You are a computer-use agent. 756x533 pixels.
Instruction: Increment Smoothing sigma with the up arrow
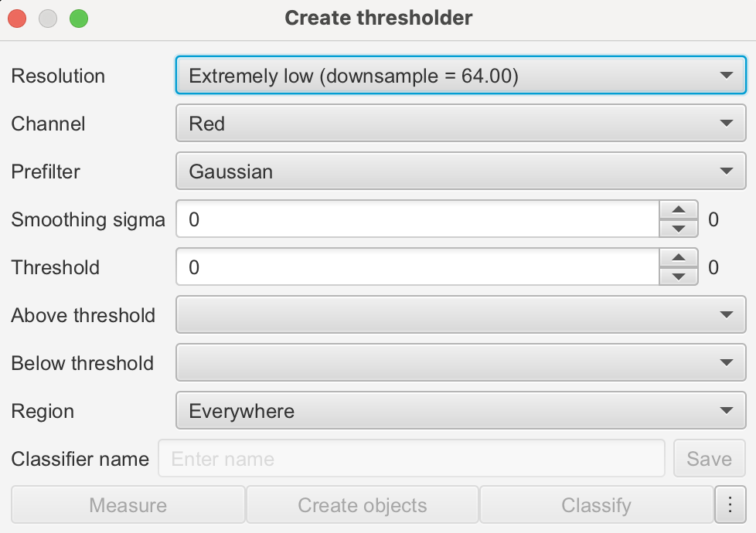pyautogui.click(x=678, y=210)
